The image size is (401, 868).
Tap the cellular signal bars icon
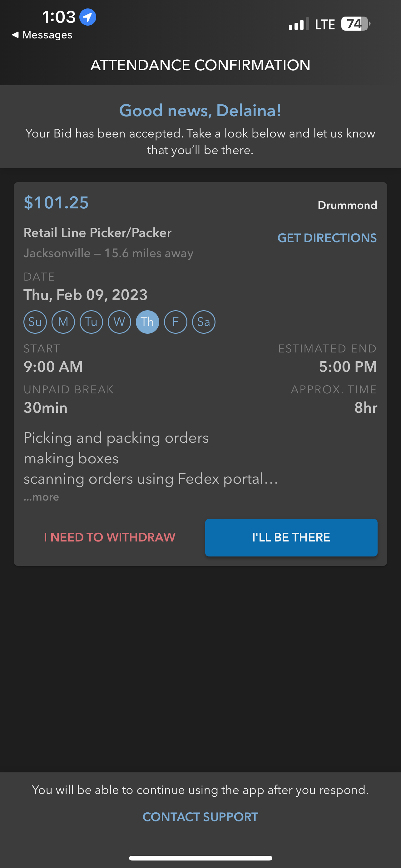pyautogui.click(x=299, y=24)
